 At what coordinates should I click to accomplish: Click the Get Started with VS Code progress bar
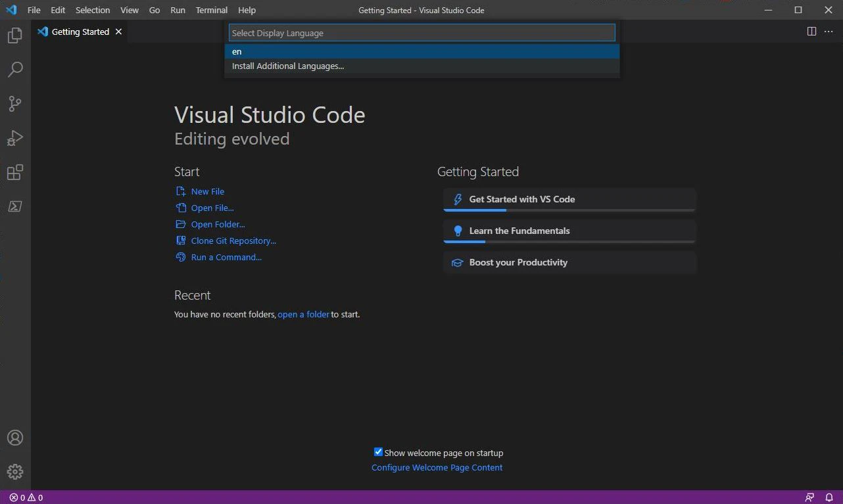click(x=569, y=210)
